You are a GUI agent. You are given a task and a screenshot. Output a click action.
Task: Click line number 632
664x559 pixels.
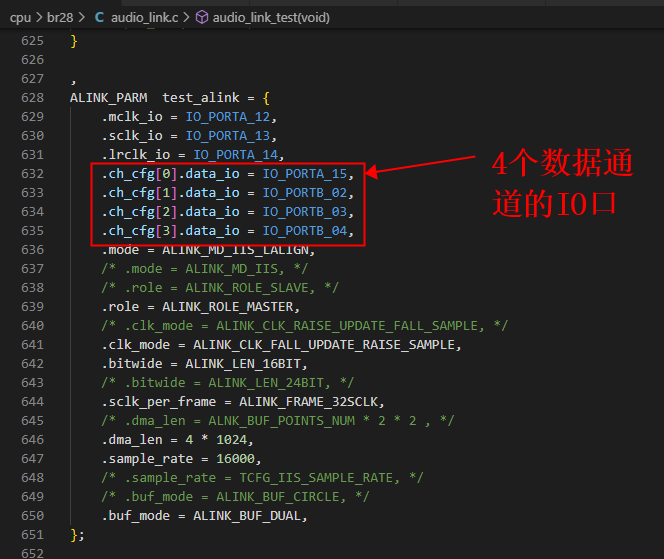tap(33, 174)
